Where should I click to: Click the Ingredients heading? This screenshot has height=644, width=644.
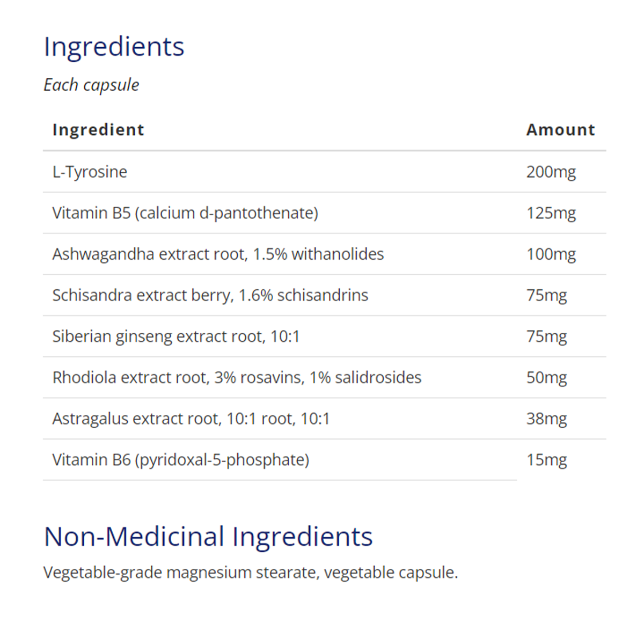click(x=114, y=47)
